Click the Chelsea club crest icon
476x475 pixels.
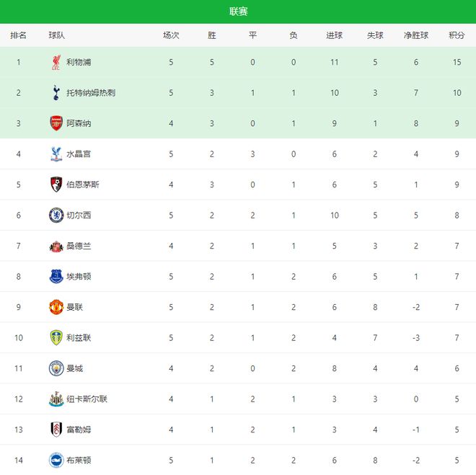[56, 216]
